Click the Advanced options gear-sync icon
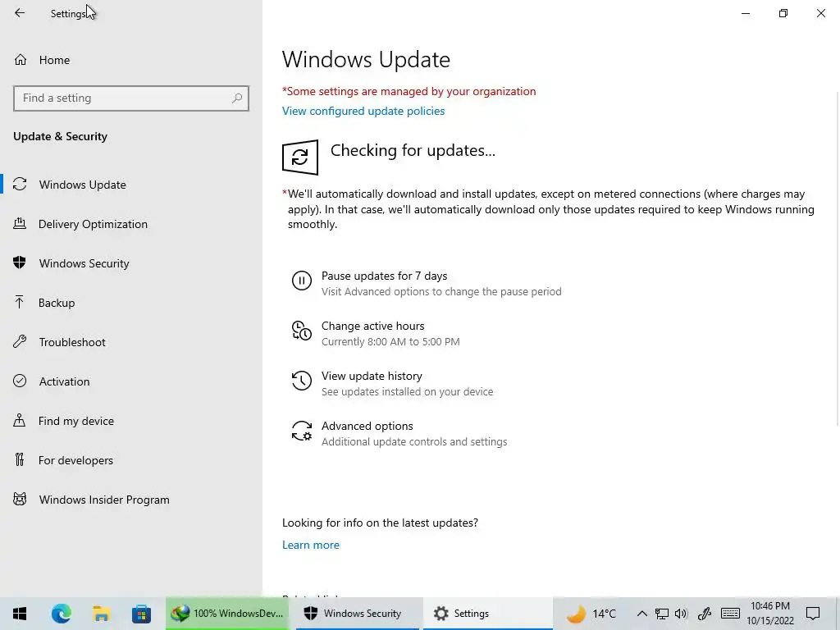The height and width of the screenshot is (630, 840). 302,431
